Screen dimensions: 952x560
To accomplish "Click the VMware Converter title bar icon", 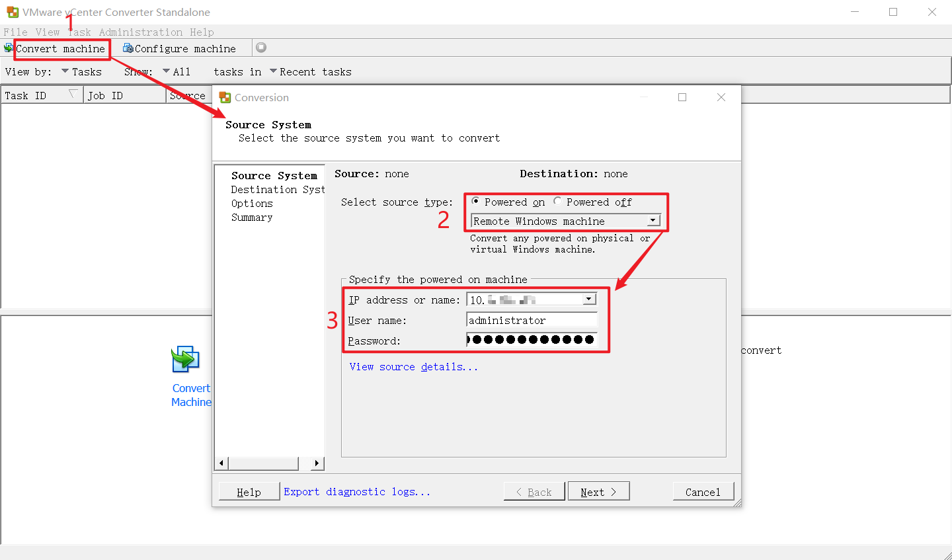I will 13,12.
